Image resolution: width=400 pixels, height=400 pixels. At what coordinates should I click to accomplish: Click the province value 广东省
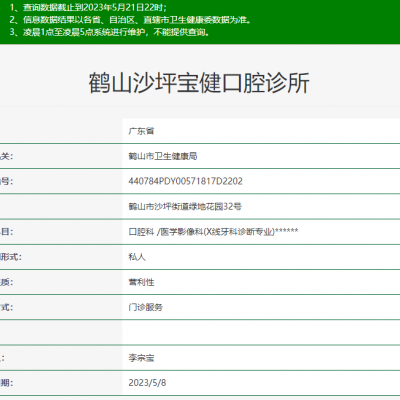(141, 131)
